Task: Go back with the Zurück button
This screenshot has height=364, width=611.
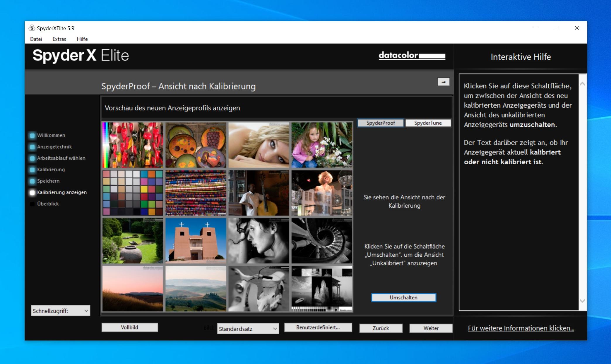Action: (x=381, y=328)
